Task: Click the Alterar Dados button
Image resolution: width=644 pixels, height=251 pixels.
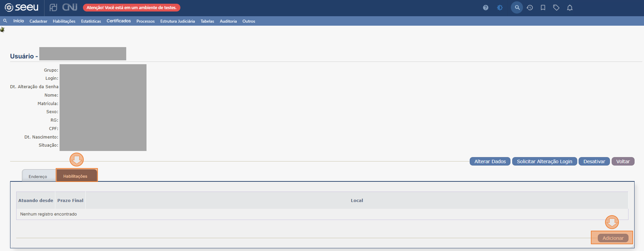Action: [x=490, y=161]
